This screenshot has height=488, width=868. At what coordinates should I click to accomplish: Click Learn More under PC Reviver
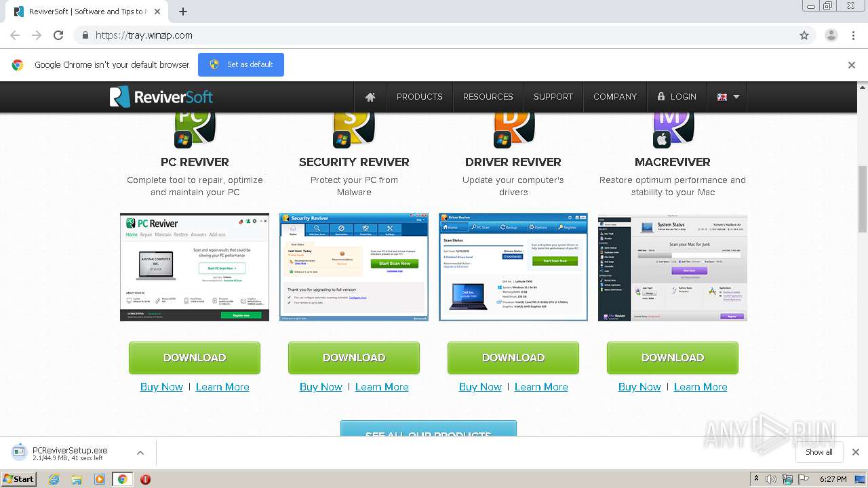(x=222, y=387)
